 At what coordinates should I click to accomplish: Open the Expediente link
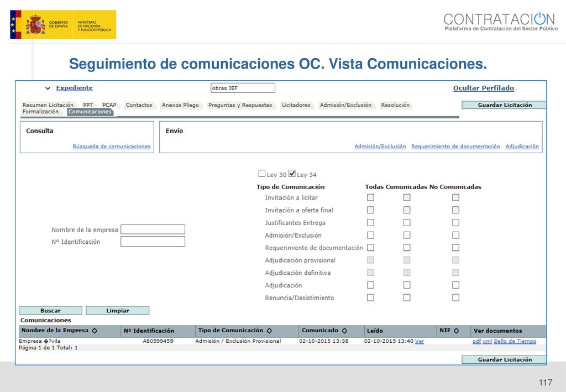(x=75, y=88)
